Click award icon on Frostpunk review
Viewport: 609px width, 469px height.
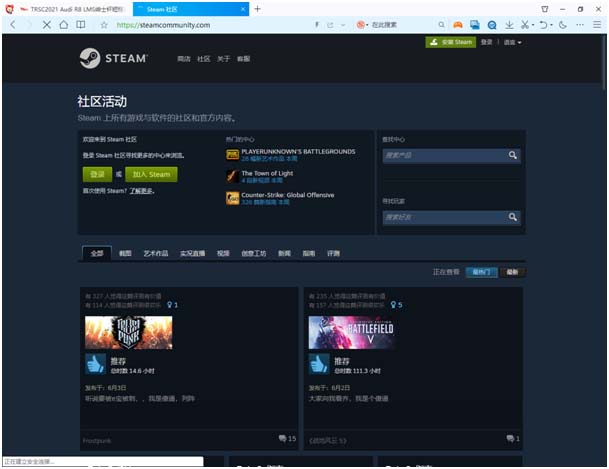point(172,305)
